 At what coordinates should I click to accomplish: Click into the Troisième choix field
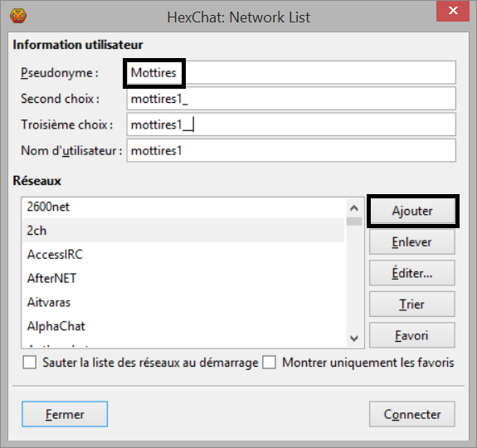coord(291,124)
